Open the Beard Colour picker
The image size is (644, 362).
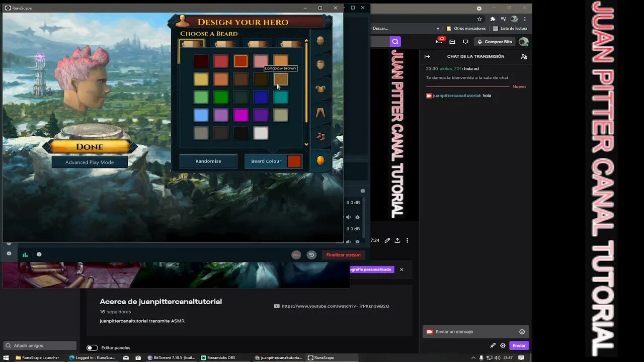tap(273, 161)
